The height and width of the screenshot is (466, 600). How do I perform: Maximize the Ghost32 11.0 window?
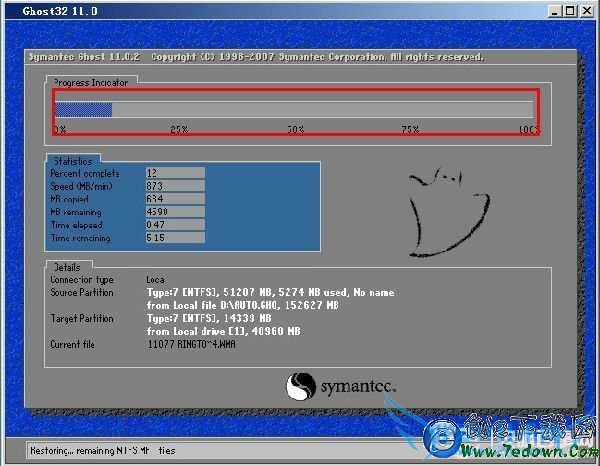click(570, 11)
